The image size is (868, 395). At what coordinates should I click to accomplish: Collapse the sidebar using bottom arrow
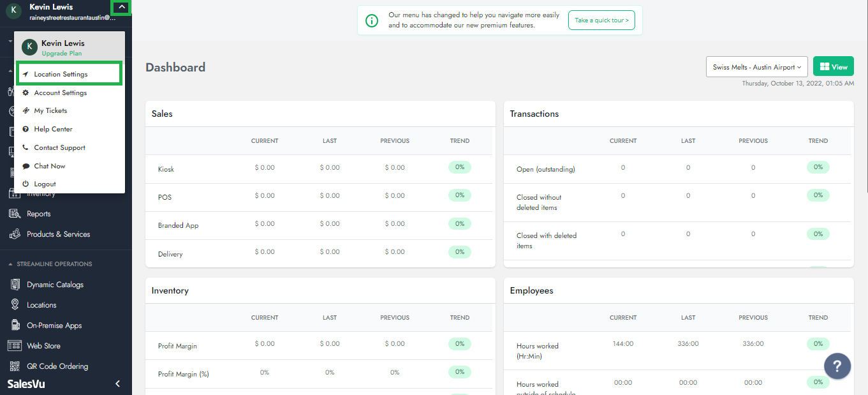pos(117,384)
